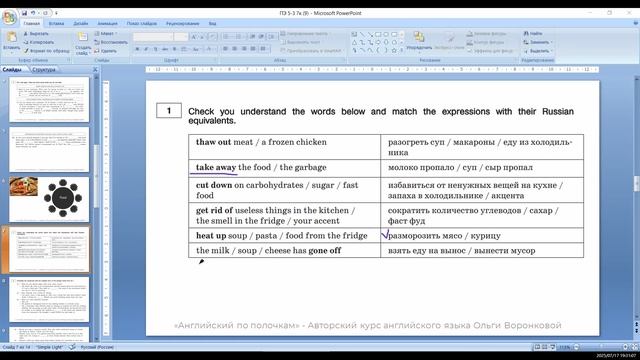Viewport: 640px width, 360px height.
Task: Select the triangle shape from shapes gallery
Action: click(x=354, y=42)
